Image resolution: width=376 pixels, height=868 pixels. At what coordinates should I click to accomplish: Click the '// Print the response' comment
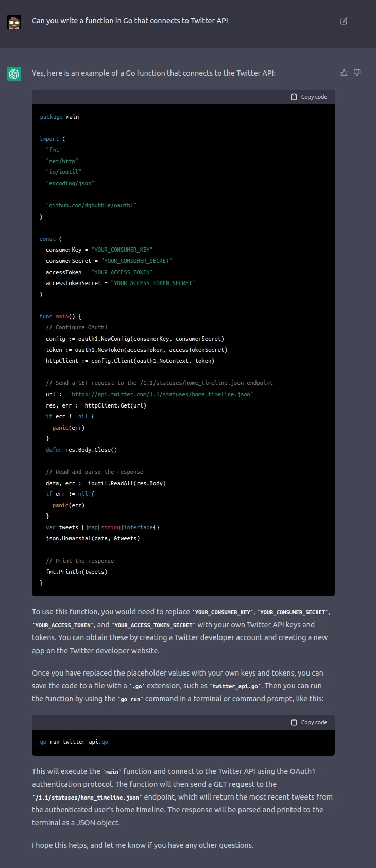click(x=80, y=561)
